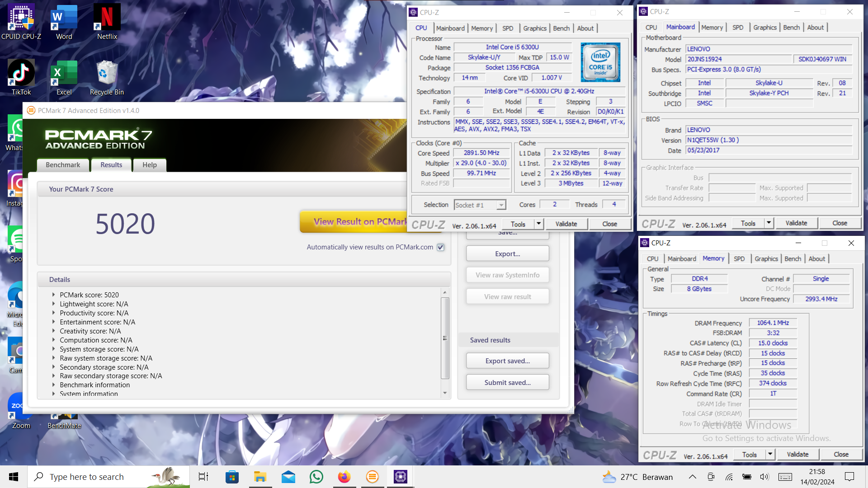Screen dimensions: 868x488
Task: Select Mainboard tab in first CPU-Z window
Action: point(450,28)
